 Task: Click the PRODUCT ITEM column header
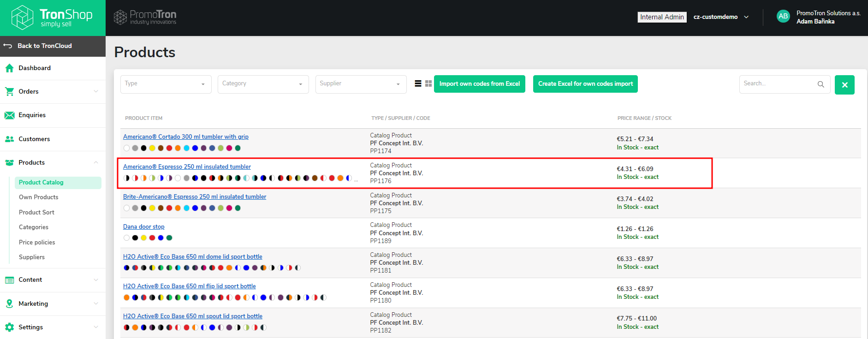tap(144, 119)
